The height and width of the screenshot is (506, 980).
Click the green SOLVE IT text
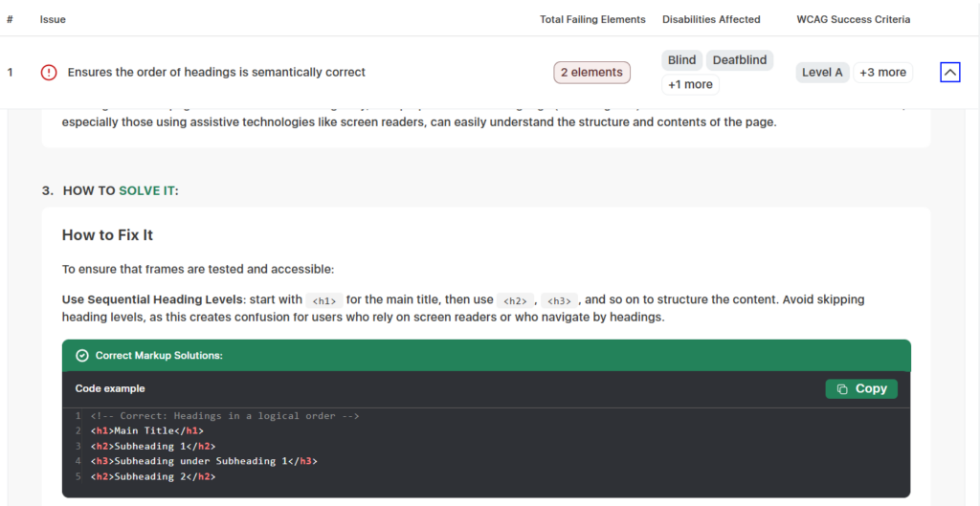pyautogui.click(x=146, y=191)
